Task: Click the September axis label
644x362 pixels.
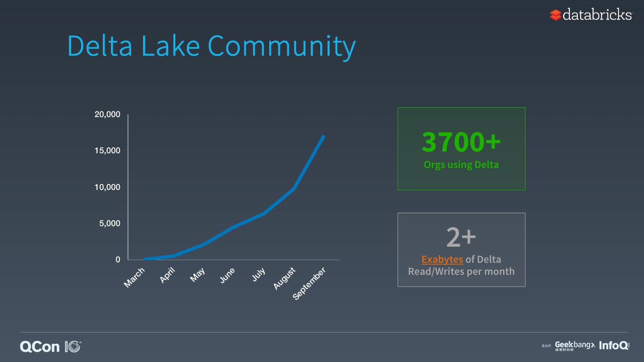Action: 309,284
